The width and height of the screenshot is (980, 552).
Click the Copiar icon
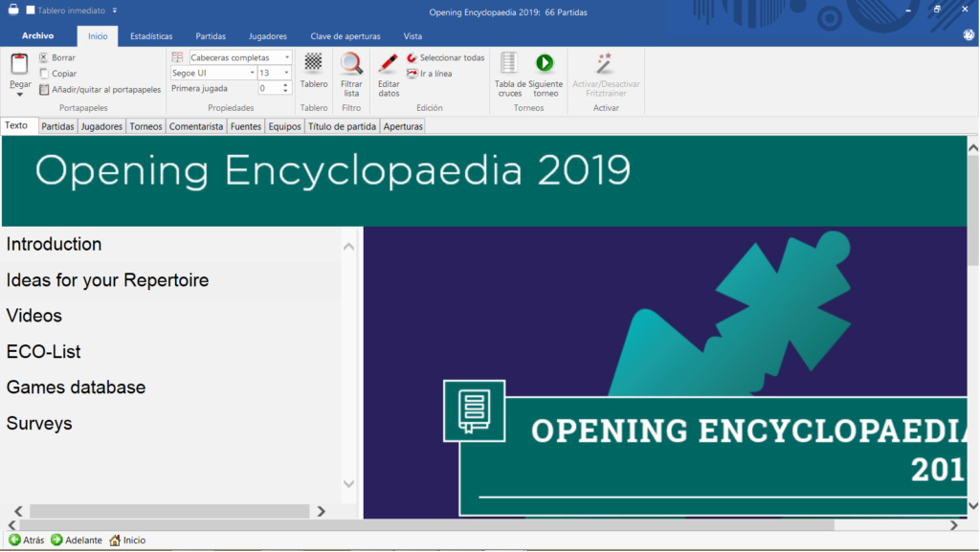point(44,73)
